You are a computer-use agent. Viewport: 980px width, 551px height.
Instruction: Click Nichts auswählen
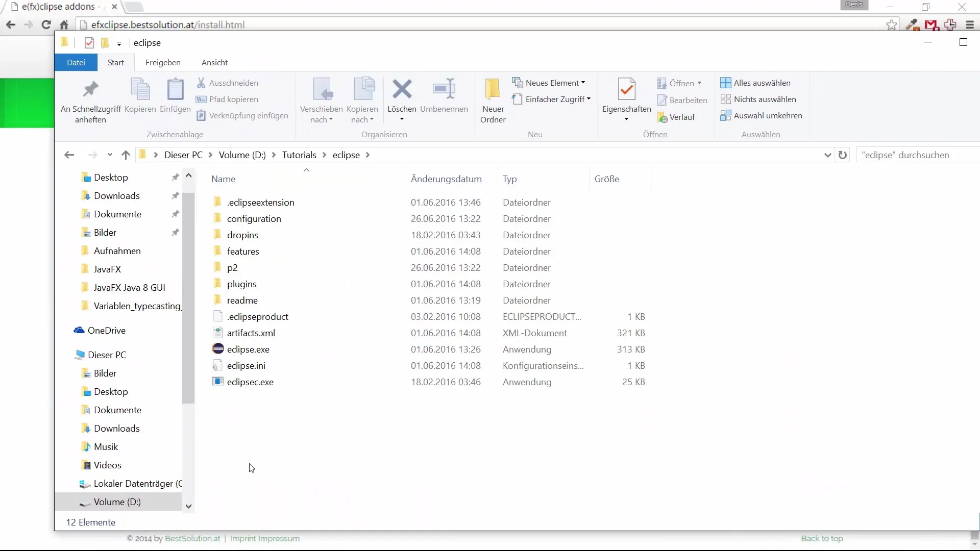point(758,99)
